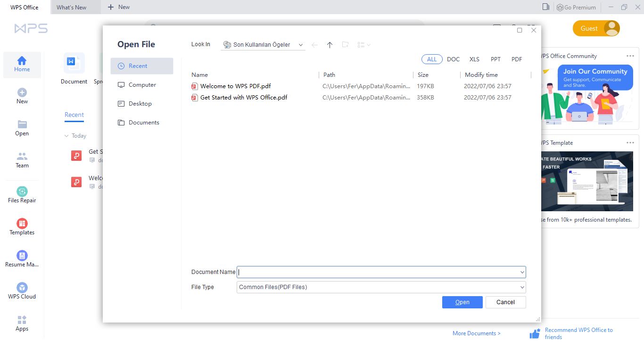This screenshot has width=644, height=348.
Task: Click the New icon in sidebar
Action: (22, 92)
